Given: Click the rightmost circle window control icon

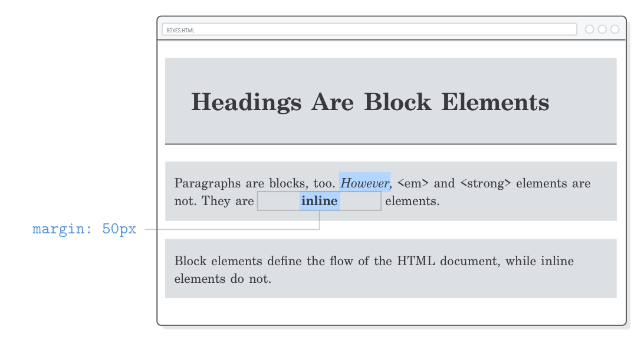Looking at the screenshot, I should [615, 28].
